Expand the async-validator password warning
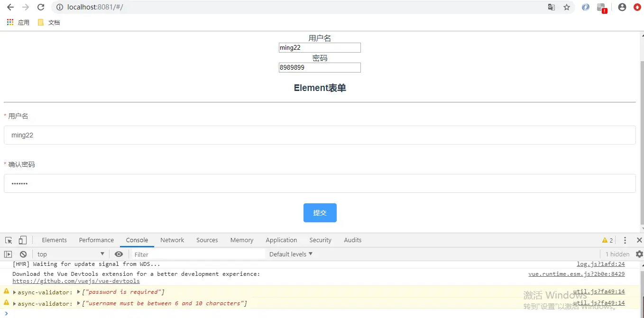The width and height of the screenshot is (644, 318). coord(15,292)
